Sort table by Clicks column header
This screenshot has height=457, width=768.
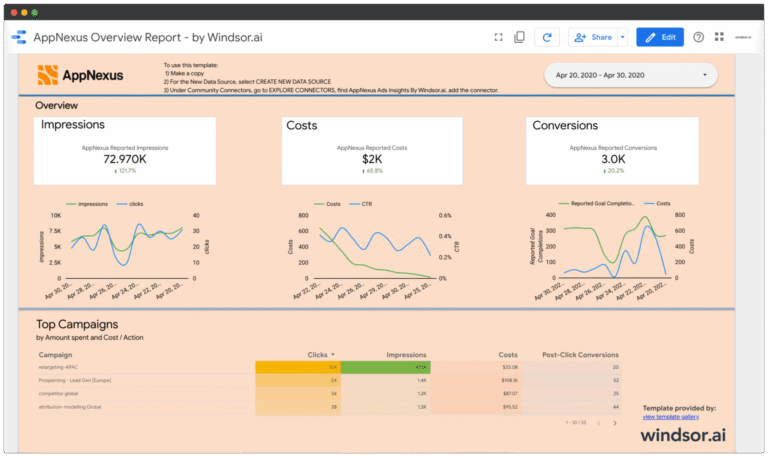coord(321,355)
